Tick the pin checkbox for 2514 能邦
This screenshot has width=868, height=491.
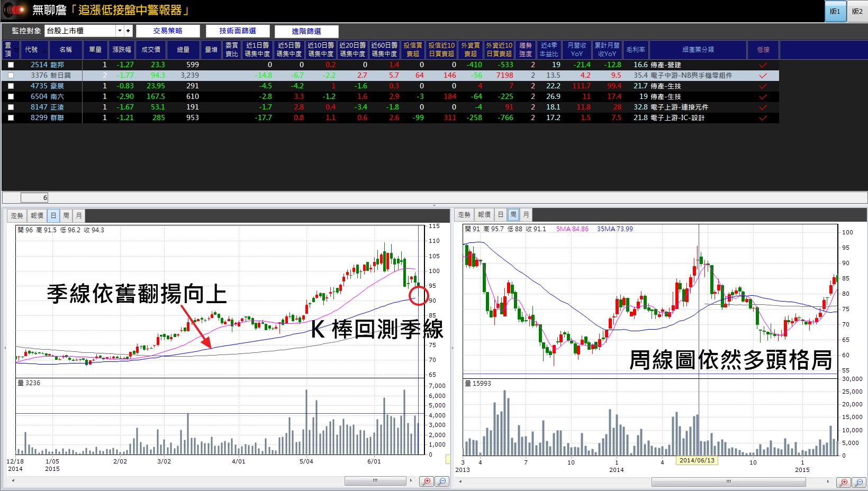(11, 65)
